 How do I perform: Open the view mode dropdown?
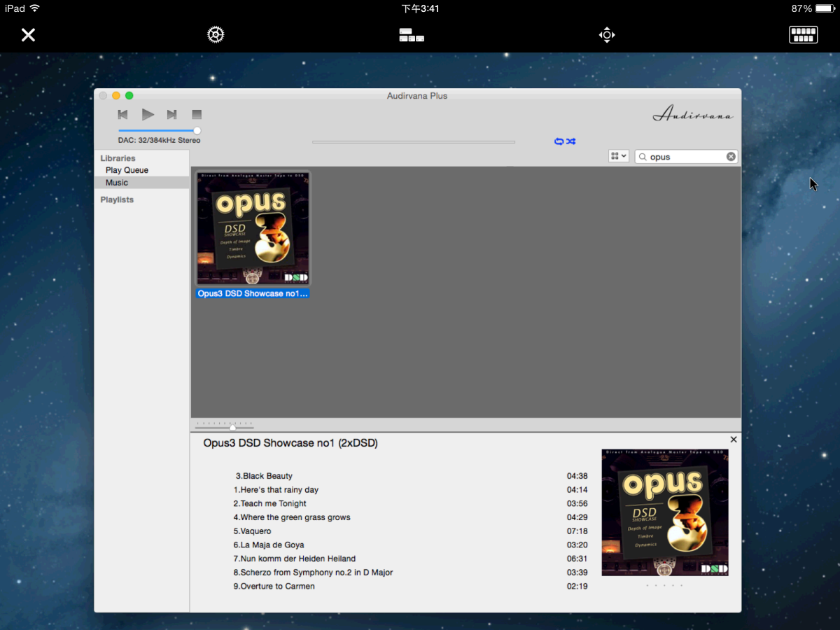tap(619, 157)
